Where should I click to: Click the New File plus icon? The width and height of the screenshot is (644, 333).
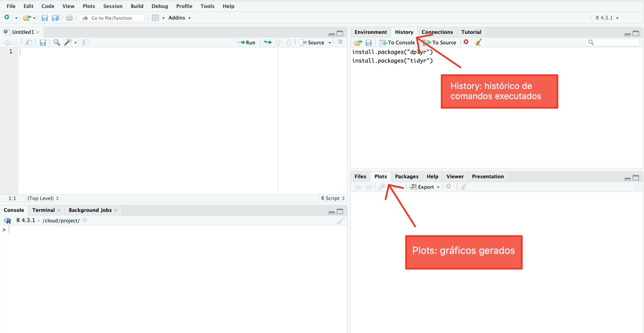click(7, 18)
